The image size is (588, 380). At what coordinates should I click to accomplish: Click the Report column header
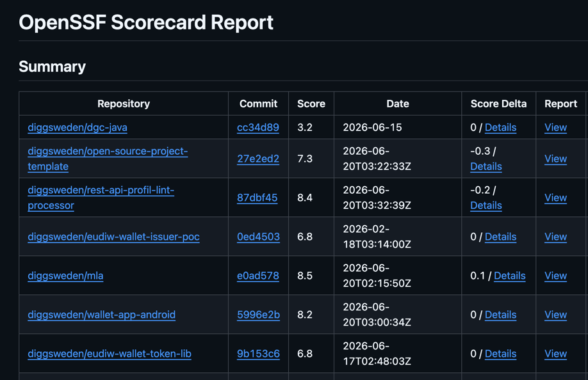pos(560,104)
